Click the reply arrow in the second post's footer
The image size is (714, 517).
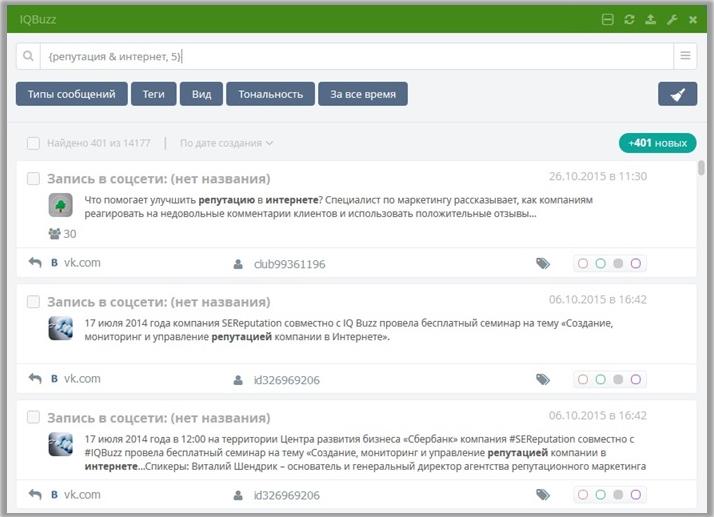pos(35,378)
